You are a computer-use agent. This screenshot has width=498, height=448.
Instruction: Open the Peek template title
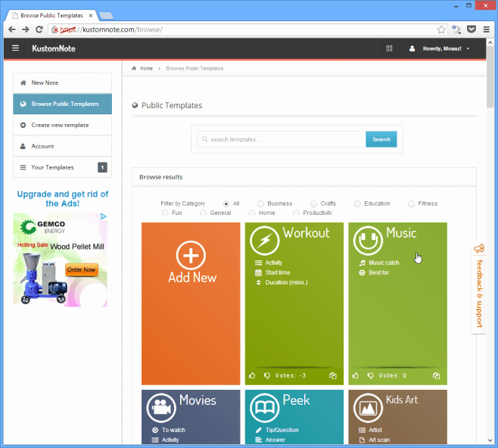coord(296,400)
